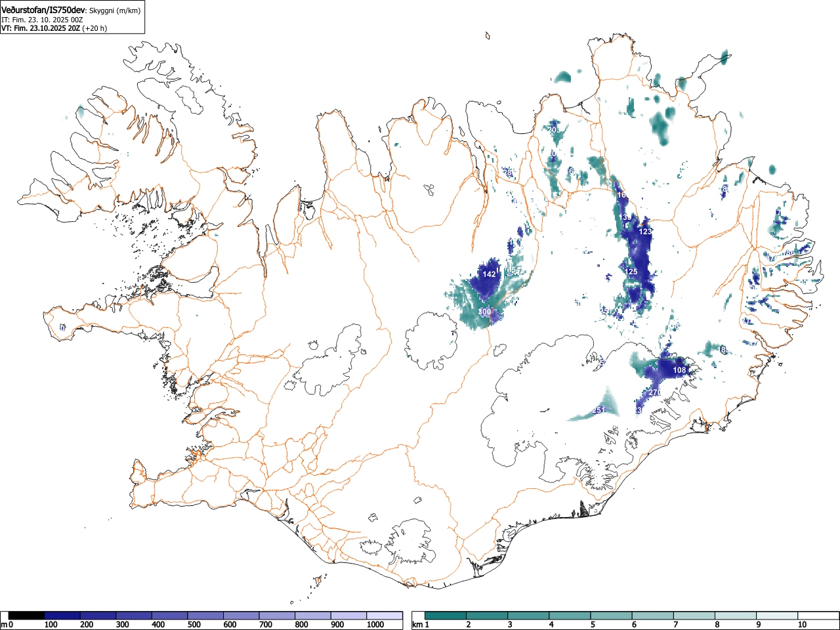Select the '270' visibility value on the map
Screen dimensions: 840x630
tap(654, 392)
